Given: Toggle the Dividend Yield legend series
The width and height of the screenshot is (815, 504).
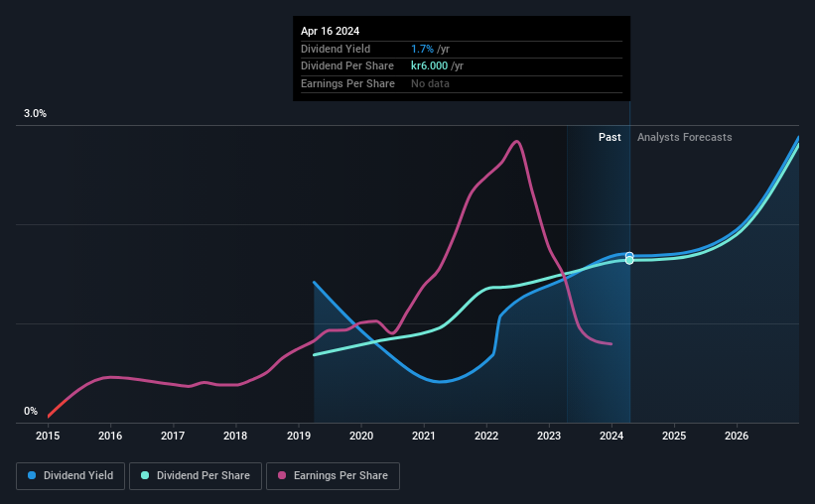Looking at the screenshot, I should (70, 476).
